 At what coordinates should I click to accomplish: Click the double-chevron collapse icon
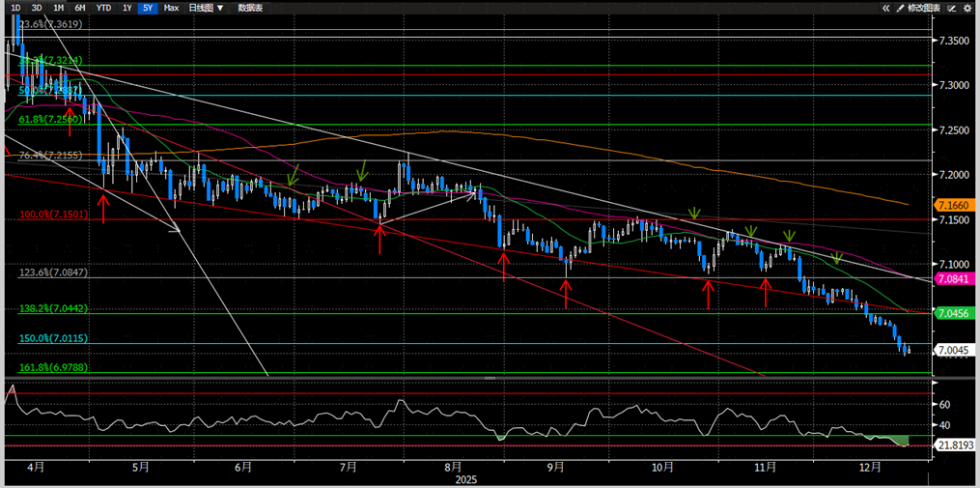(x=885, y=8)
